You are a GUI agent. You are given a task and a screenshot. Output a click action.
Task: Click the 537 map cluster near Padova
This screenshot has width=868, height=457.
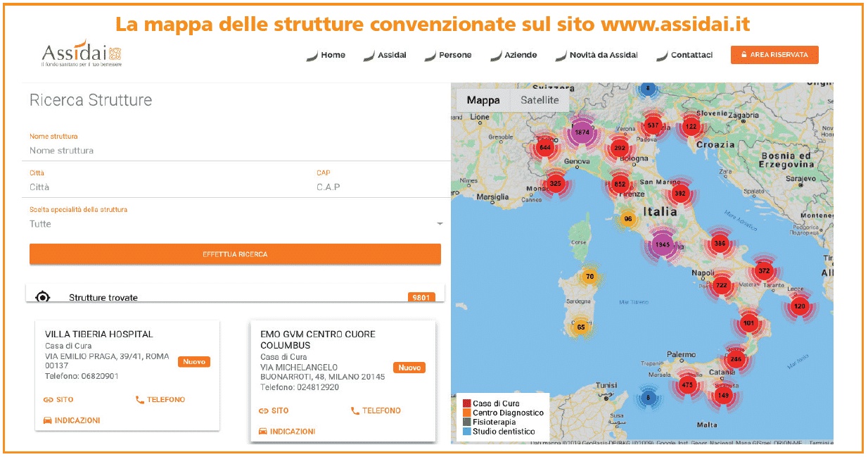click(653, 126)
